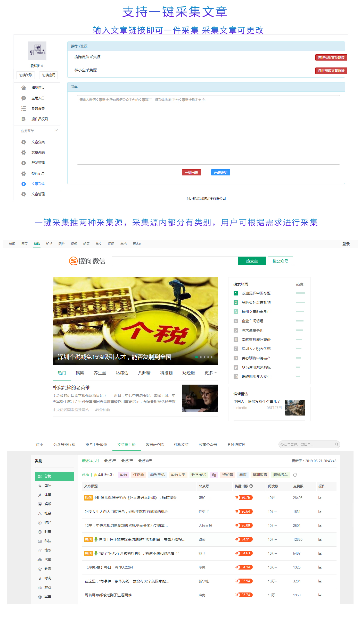Viewport: 361px width, 644px height.
Task: Click the 时尚 category icon
Action: point(40,578)
